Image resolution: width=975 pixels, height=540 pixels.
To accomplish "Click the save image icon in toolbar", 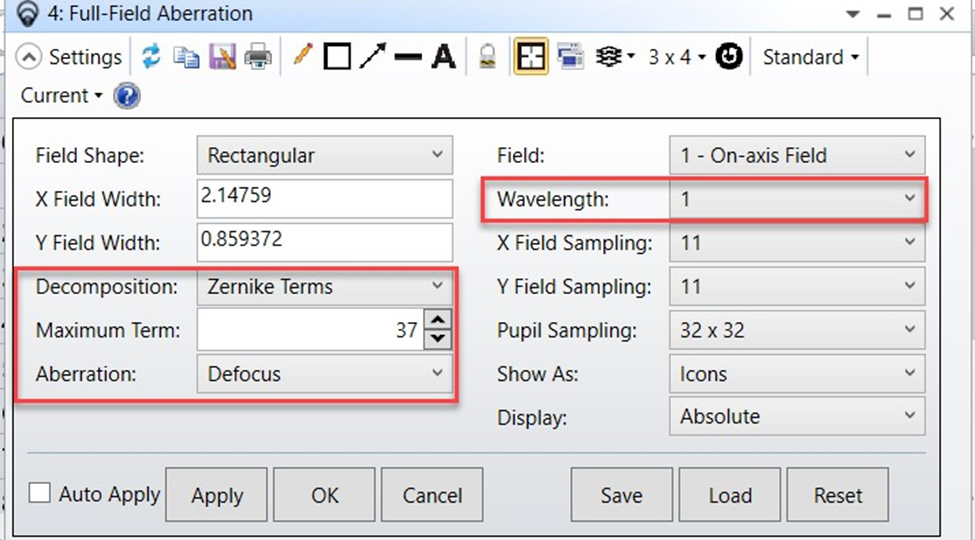I will (x=222, y=57).
